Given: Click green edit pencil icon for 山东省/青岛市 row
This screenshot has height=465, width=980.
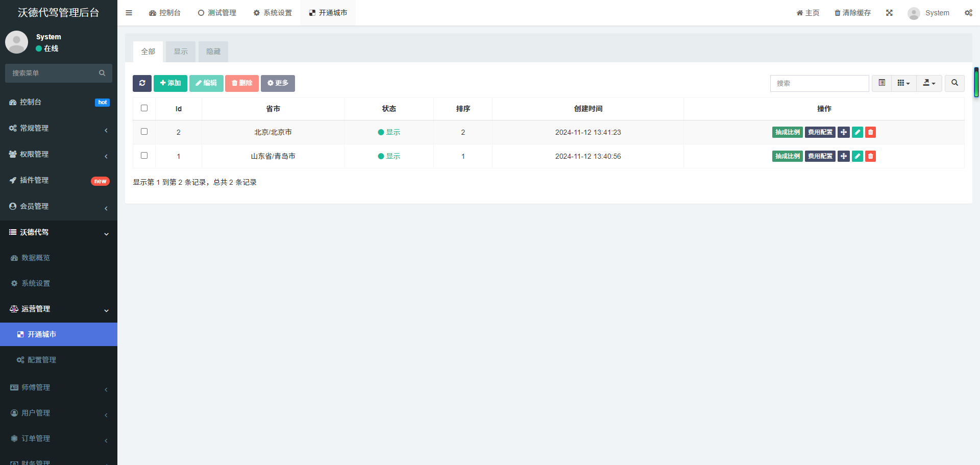Looking at the screenshot, I should point(857,156).
